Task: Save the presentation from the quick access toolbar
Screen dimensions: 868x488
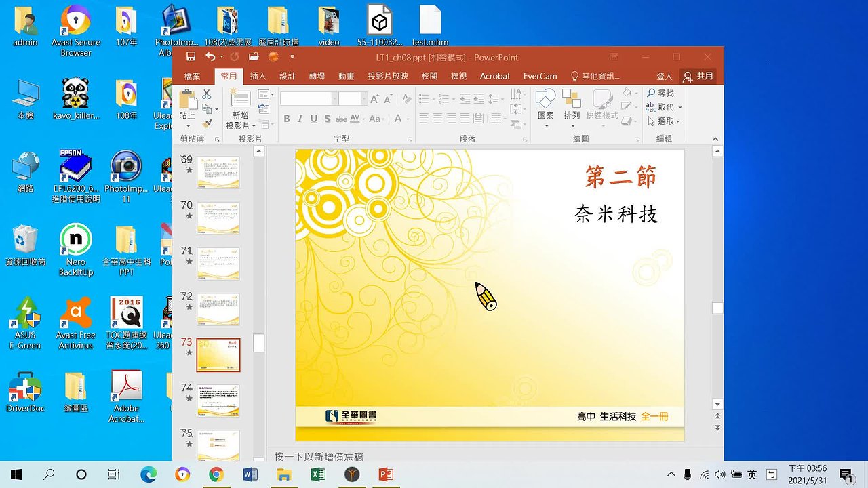Action: [191, 57]
